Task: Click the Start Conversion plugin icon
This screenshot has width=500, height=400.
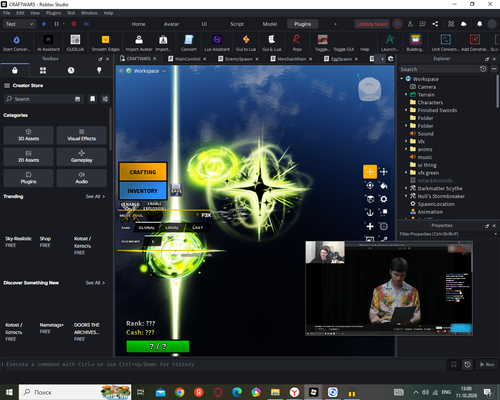Action: pyautogui.click(x=16, y=40)
